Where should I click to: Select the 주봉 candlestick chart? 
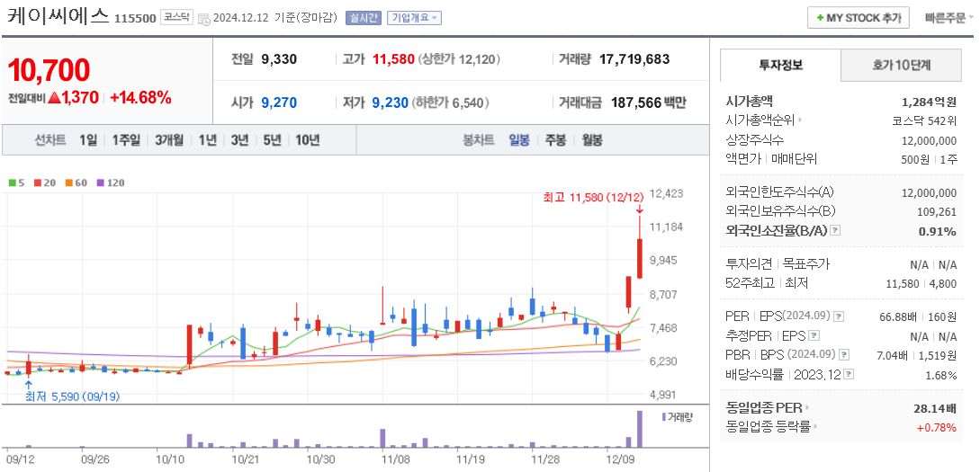click(555, 140)
